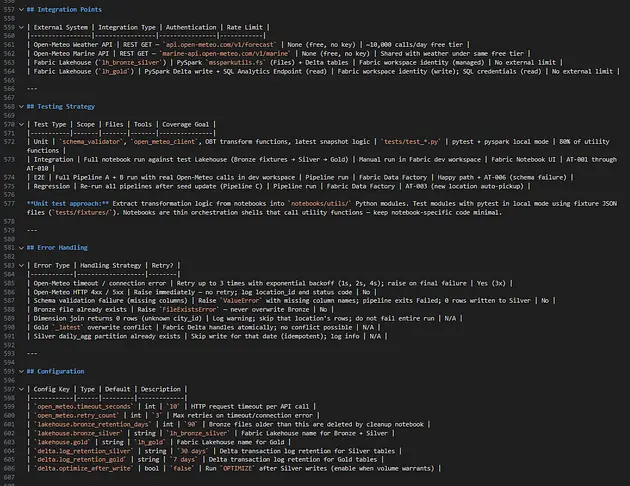The height and width of the screenshot is (486, 630).
Task: Click line number 606 in the gutter
Action: click(9, 468)
